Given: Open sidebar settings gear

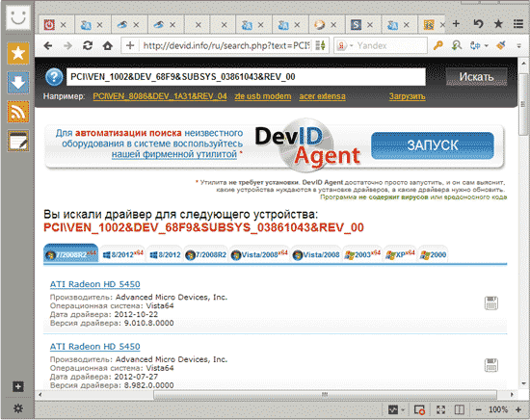Looking at the screenshot, I should coord(18,408).
